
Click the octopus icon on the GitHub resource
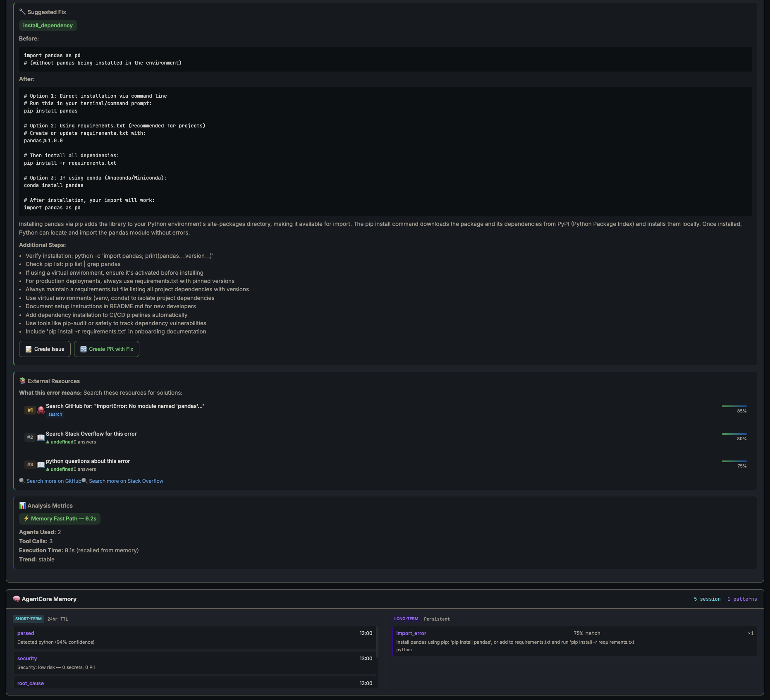point(41,410)
